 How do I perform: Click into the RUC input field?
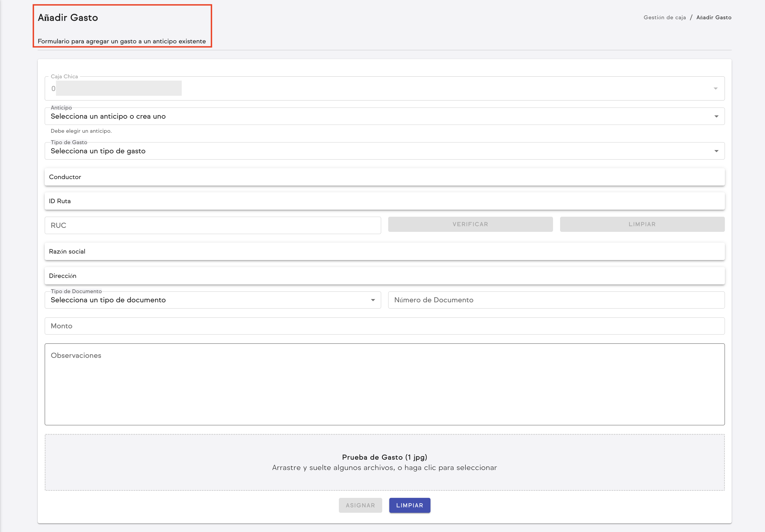(213, 225)
